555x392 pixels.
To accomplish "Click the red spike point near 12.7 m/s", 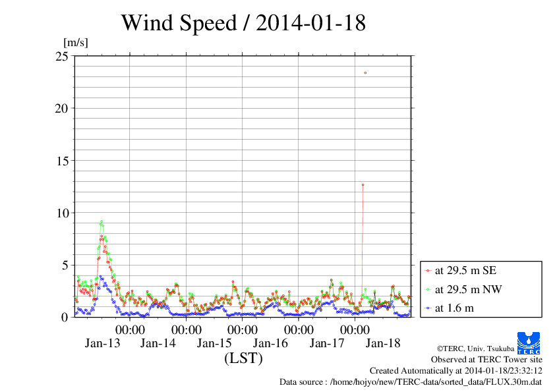I will 363,184.
